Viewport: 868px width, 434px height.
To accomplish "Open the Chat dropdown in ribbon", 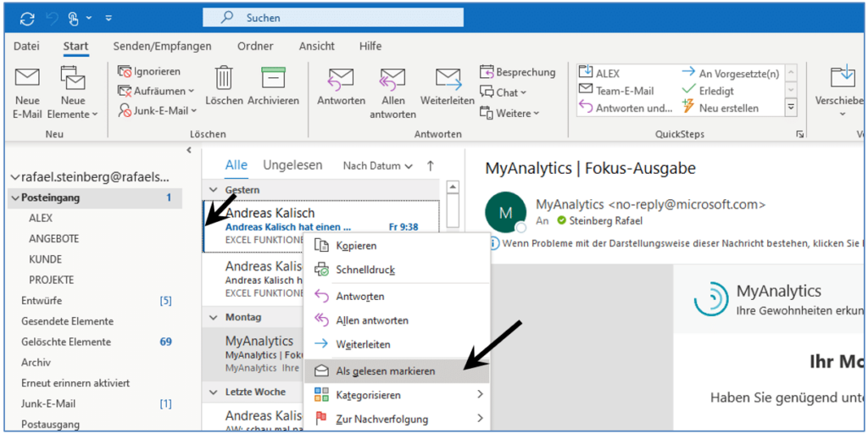I will (x=504, y=92).
